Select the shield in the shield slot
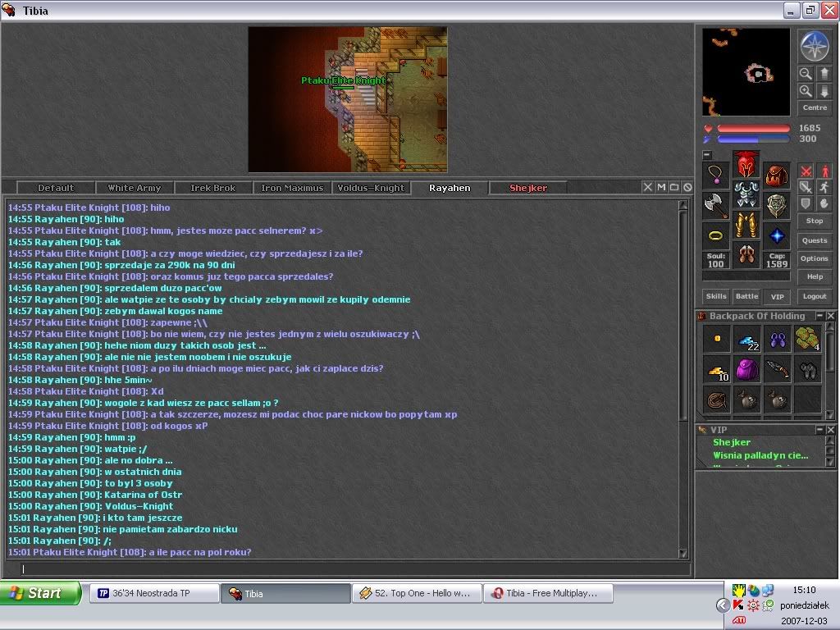840x630 pixels. [x=777, y=206]
